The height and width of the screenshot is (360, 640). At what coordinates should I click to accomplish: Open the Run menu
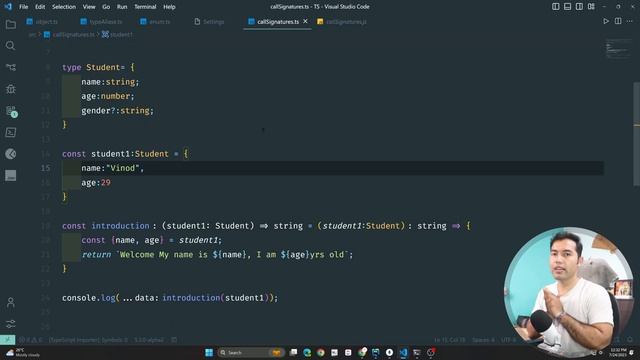122,7
